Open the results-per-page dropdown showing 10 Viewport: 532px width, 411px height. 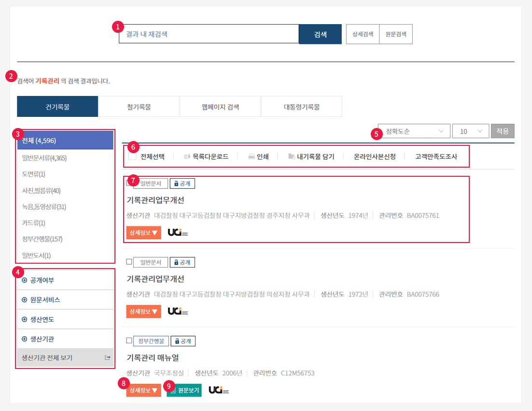point(470,131)
